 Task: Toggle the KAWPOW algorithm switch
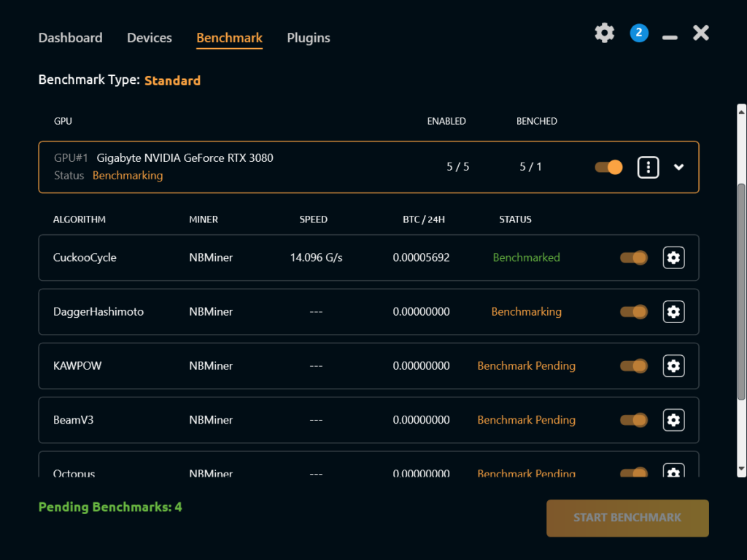(x=634, y=366)
